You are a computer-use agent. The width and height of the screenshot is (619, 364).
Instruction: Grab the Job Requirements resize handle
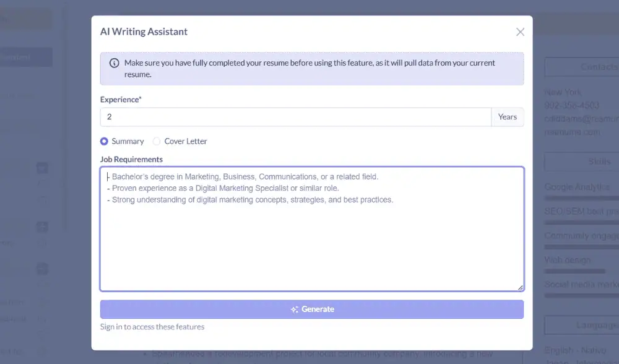(520, 287)
